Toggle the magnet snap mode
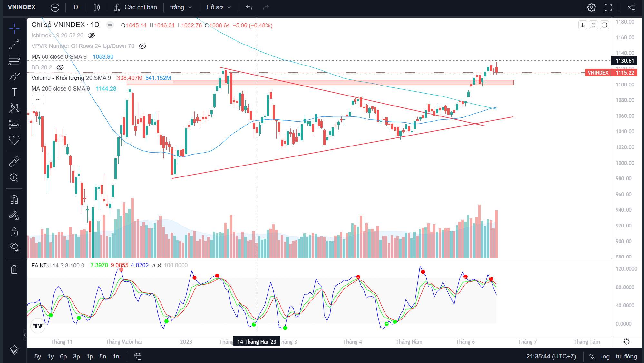The height and width of the screenshot is (363, 644). click(x=14, y=199)
